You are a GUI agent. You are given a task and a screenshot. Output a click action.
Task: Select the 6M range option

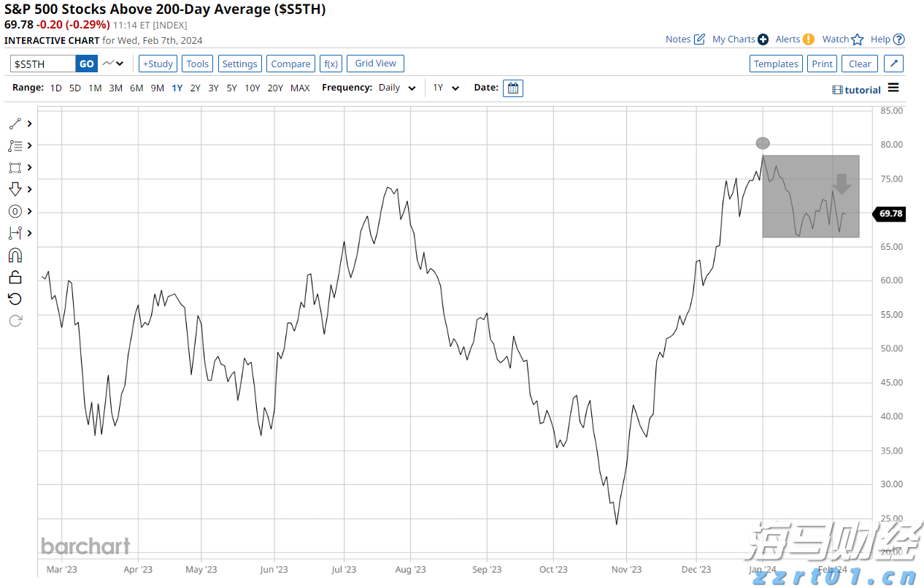coord(136,88)
